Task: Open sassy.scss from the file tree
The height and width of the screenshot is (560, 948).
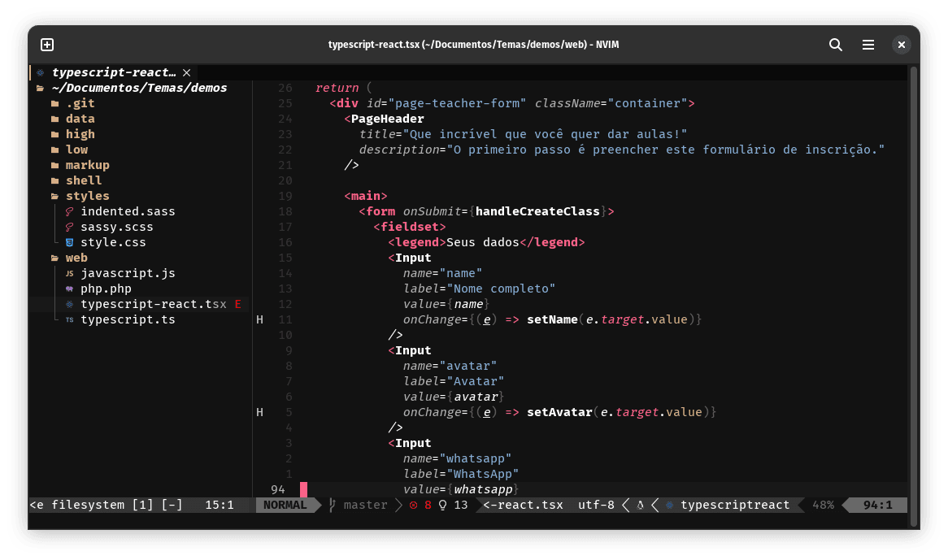Action: (x=116, y=228)
